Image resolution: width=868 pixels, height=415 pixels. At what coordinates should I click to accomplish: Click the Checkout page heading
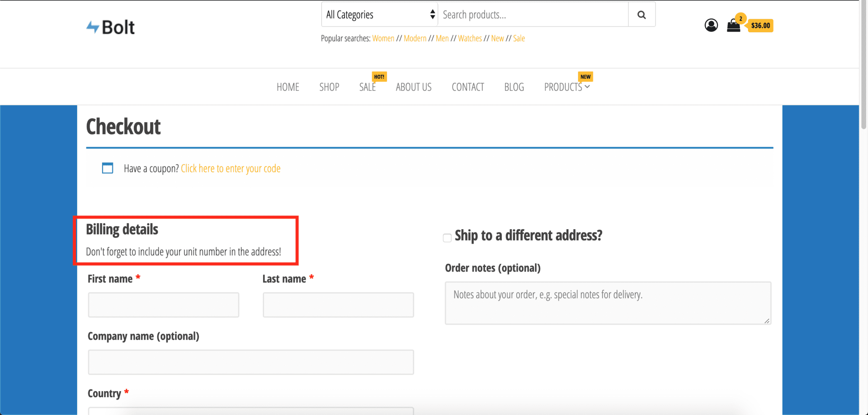[x=123, y=126]
